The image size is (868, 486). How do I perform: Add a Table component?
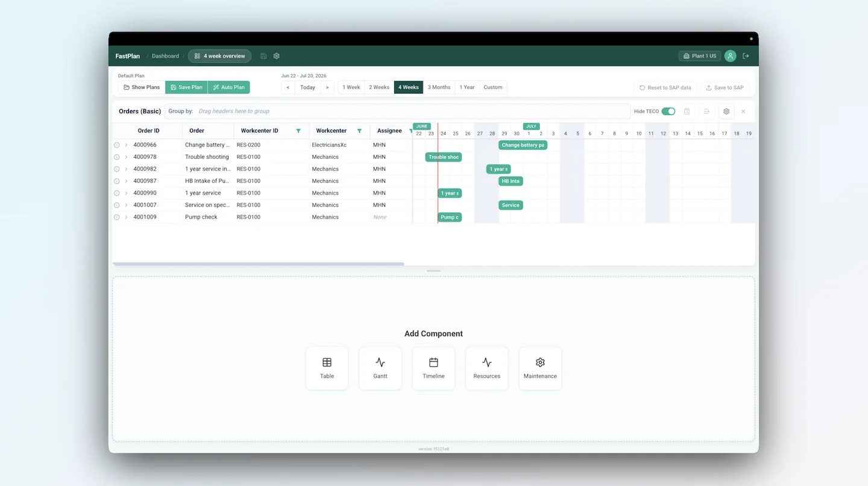[x=327, y=369]
